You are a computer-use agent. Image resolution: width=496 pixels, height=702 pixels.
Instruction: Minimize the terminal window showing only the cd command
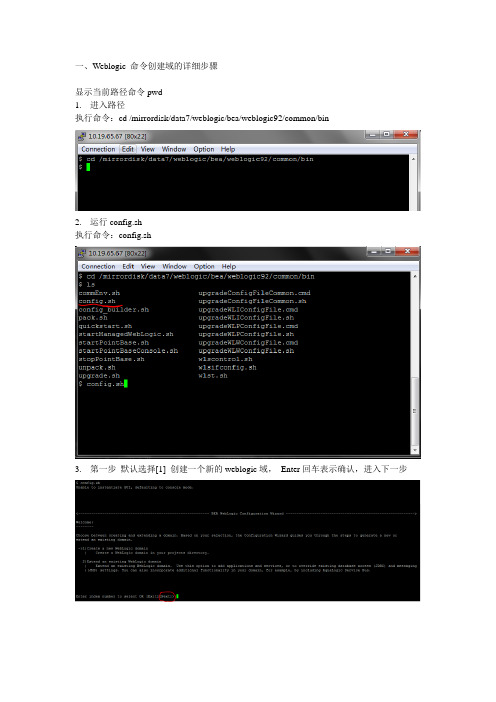coord(372,134)
